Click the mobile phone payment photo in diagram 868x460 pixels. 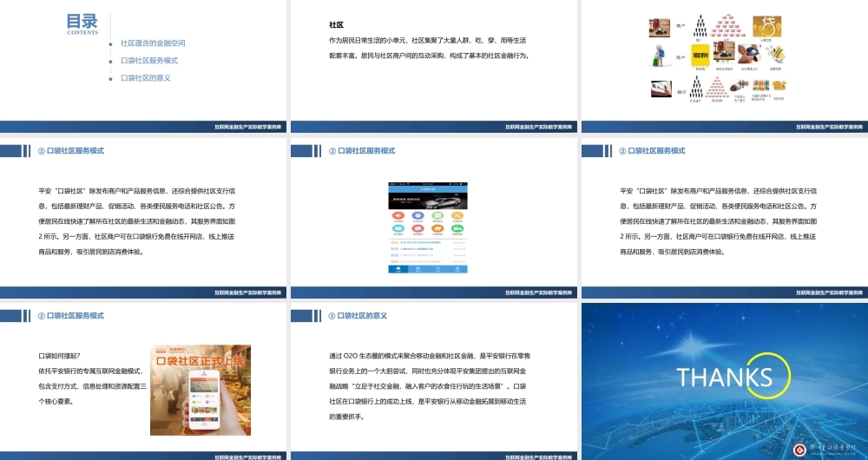(750, 55)
